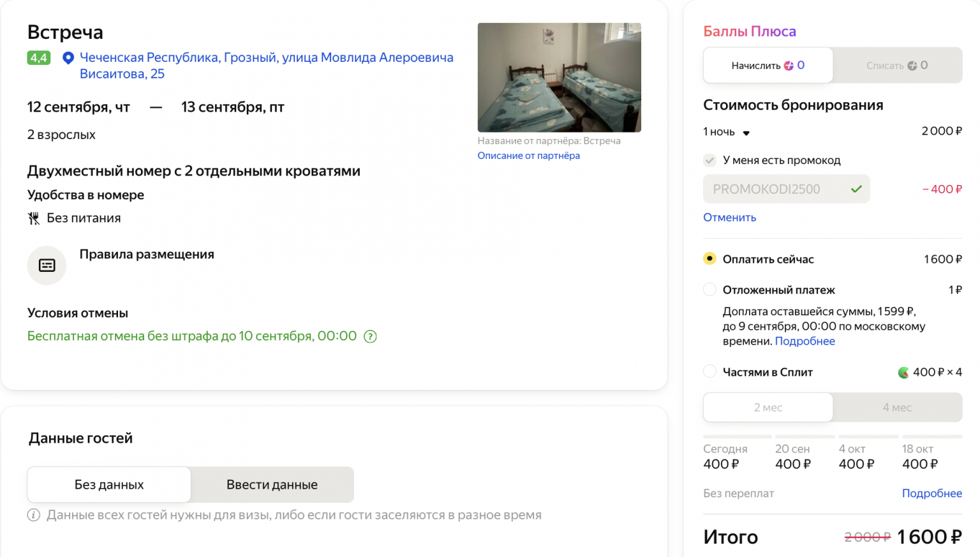980x557 pixels.
Task: Open Подробнее link next to Без переплат
Action: pyautogui.click(x=932, y=493)
